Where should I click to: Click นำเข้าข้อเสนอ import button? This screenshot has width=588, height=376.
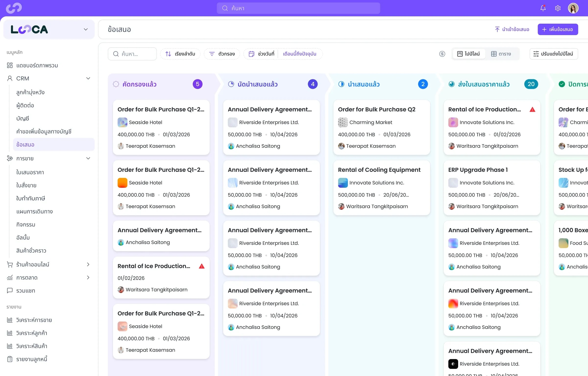click(512, 29)
